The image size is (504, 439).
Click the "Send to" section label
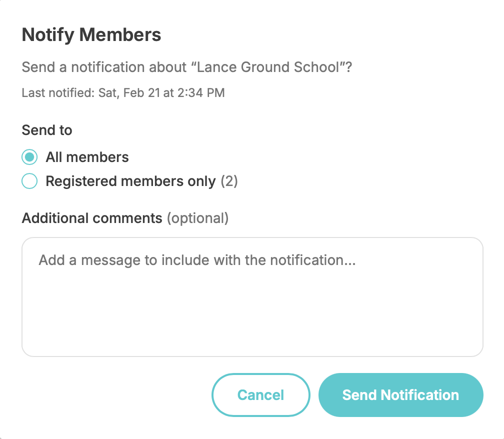47,130
